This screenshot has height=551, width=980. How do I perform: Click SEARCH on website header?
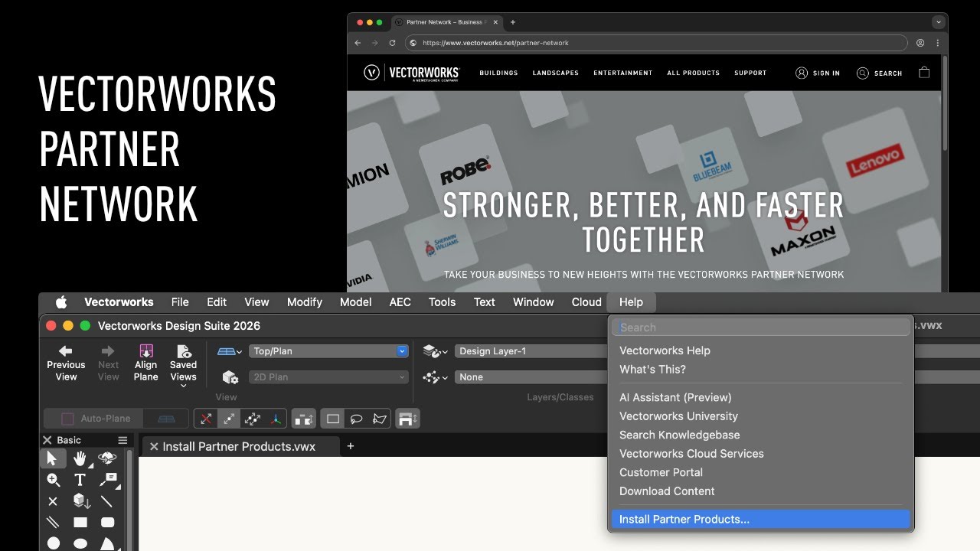[879, 73]
